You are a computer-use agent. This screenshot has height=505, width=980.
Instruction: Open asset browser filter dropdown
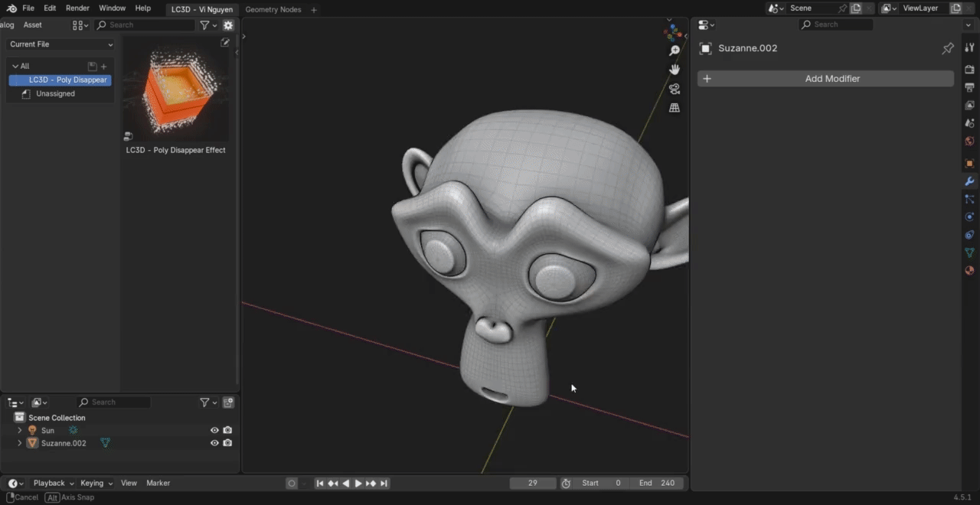click(208, 25)
